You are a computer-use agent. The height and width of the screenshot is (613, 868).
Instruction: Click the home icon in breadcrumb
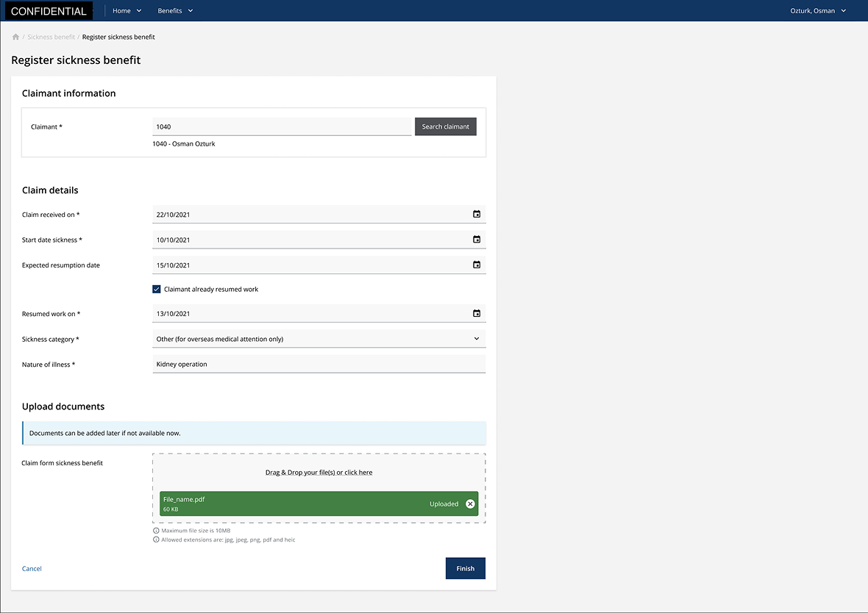(15, 37)
